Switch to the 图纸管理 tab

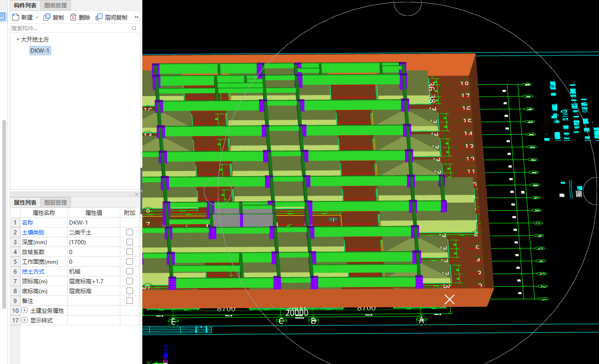click(56, 6)
